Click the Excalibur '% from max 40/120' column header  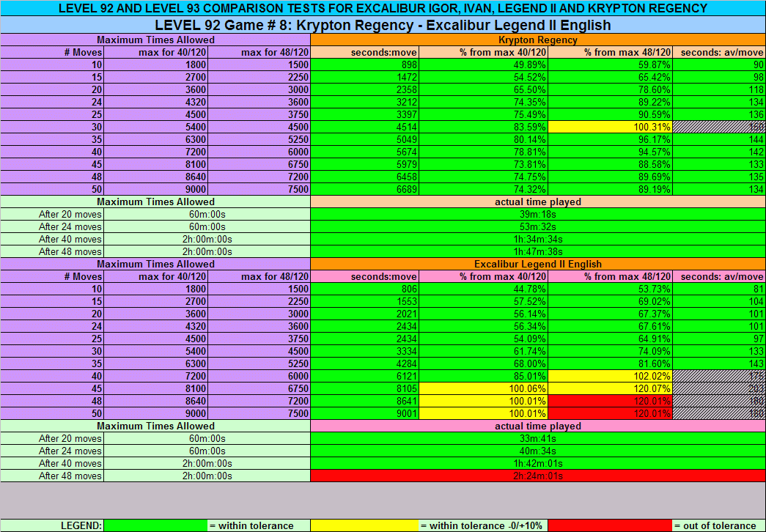(x=483, y=276)
